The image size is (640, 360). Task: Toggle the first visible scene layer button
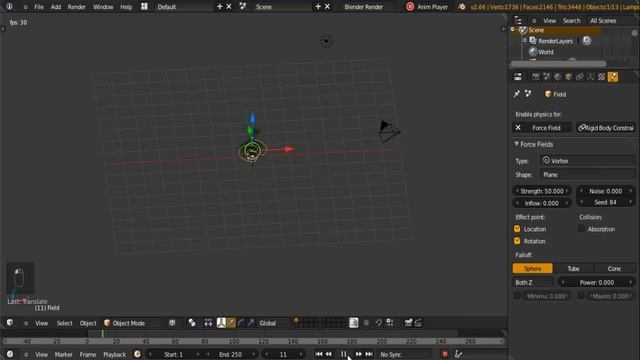coord(296,320)
